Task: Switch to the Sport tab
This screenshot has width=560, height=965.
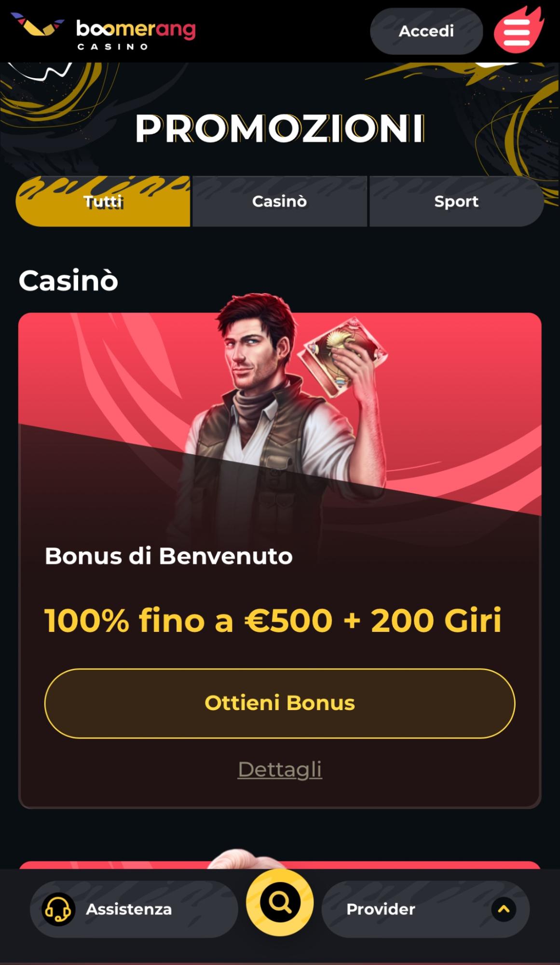Action: pos(456,201)
